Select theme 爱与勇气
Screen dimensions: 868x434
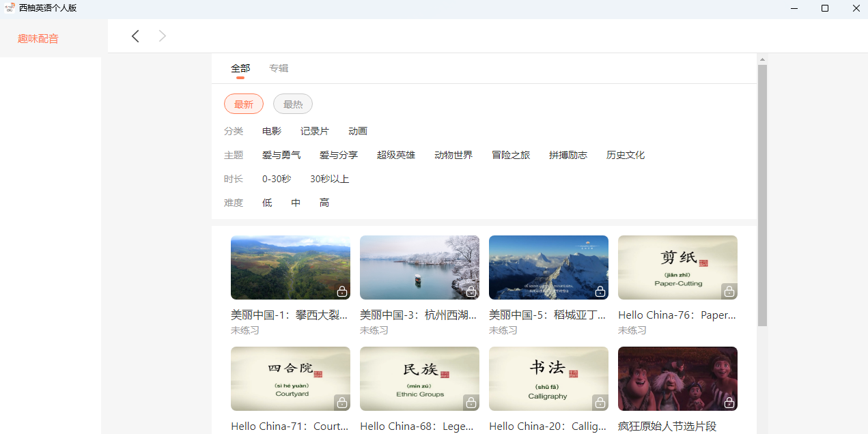pos(281,155)
